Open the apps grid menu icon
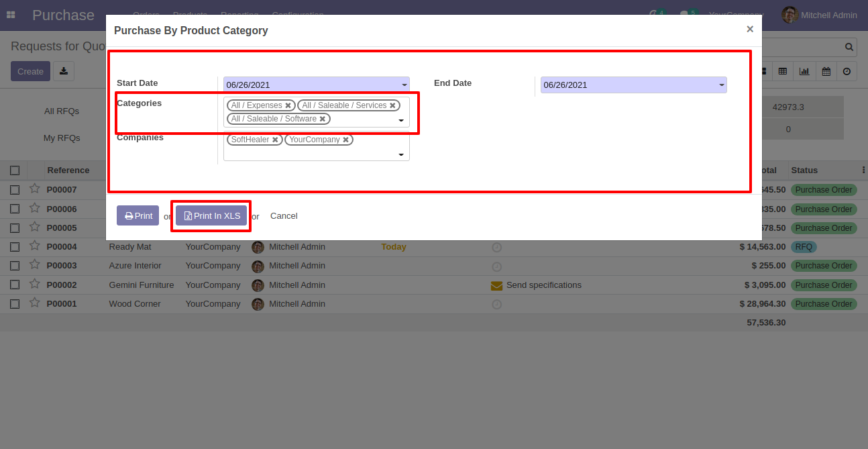The height and width of the screenshot is (449, 868). (11, 15)
